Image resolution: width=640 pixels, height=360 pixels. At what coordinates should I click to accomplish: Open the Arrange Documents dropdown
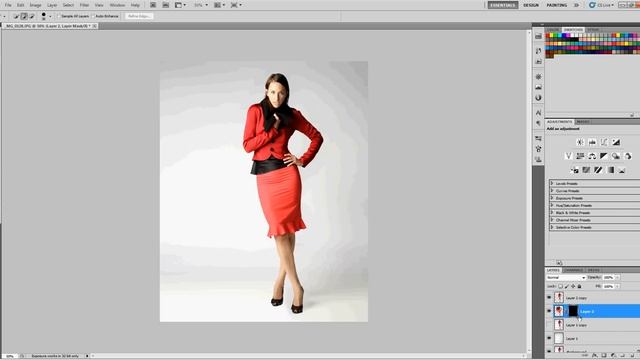click(x=219, y=5)
